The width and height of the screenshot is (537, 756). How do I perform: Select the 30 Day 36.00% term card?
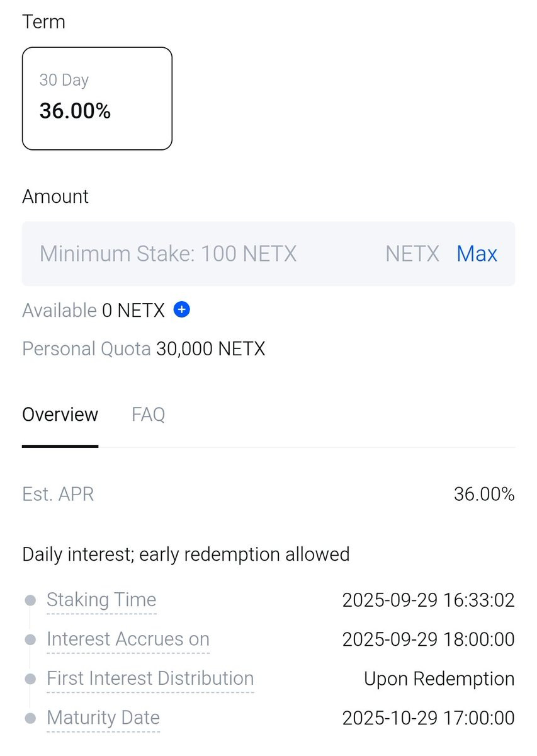pyautogui.click(x=97, y=98)
